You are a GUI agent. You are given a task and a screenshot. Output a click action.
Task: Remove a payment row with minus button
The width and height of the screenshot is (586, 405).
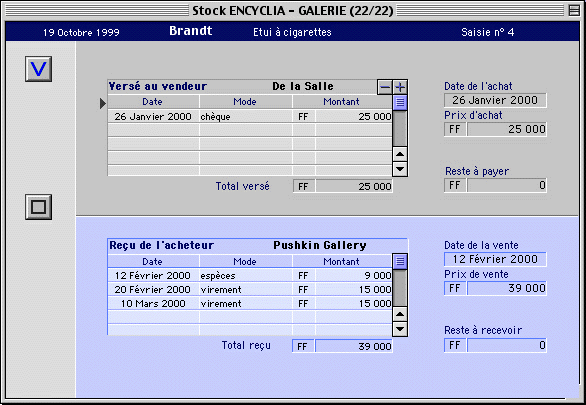(x=385, y=87)
